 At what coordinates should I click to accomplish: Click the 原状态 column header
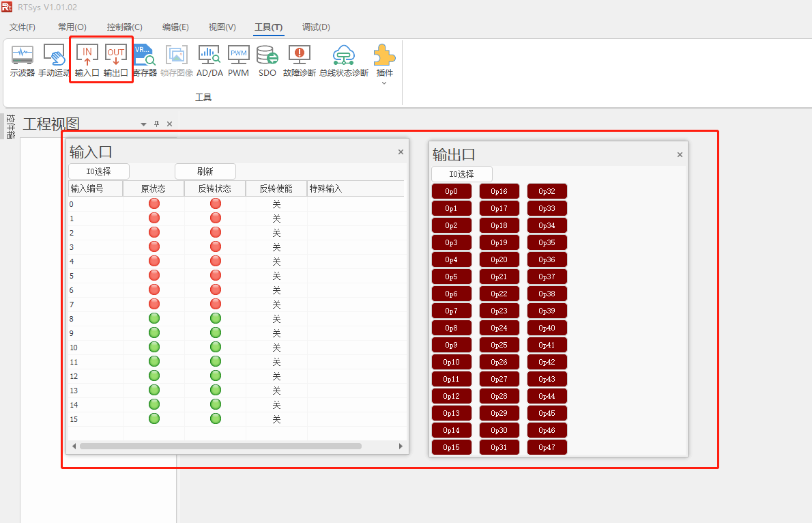pyautogui.click(x=154, y=188)
